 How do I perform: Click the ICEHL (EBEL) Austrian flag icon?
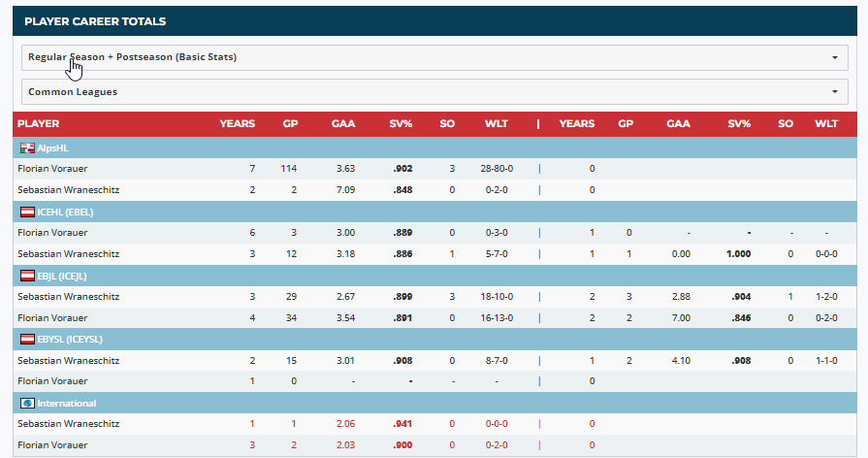tap(27, 212)
